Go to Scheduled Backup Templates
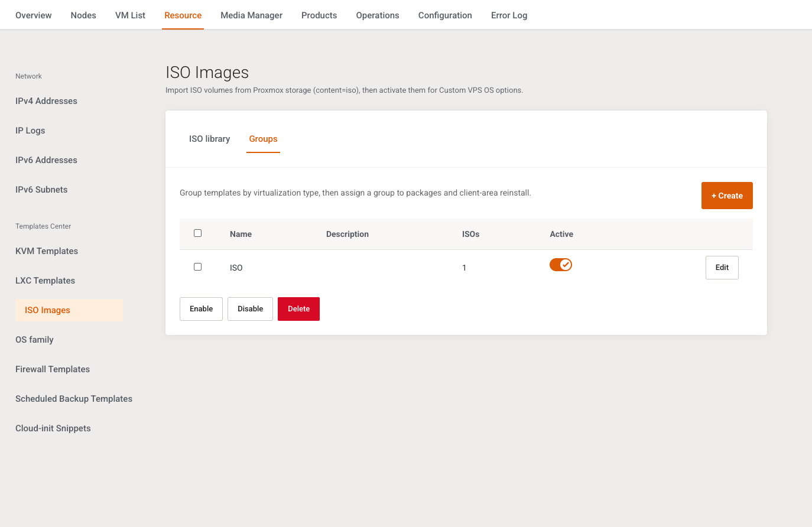This screenshot has width=812, height=527. pyautogui.click(x=74, y=399)
